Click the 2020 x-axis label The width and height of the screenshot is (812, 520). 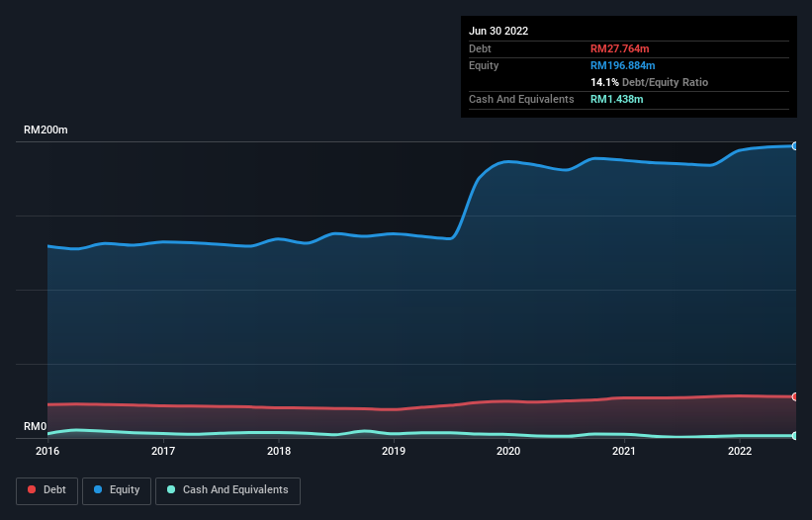click(x=508, y=451)
